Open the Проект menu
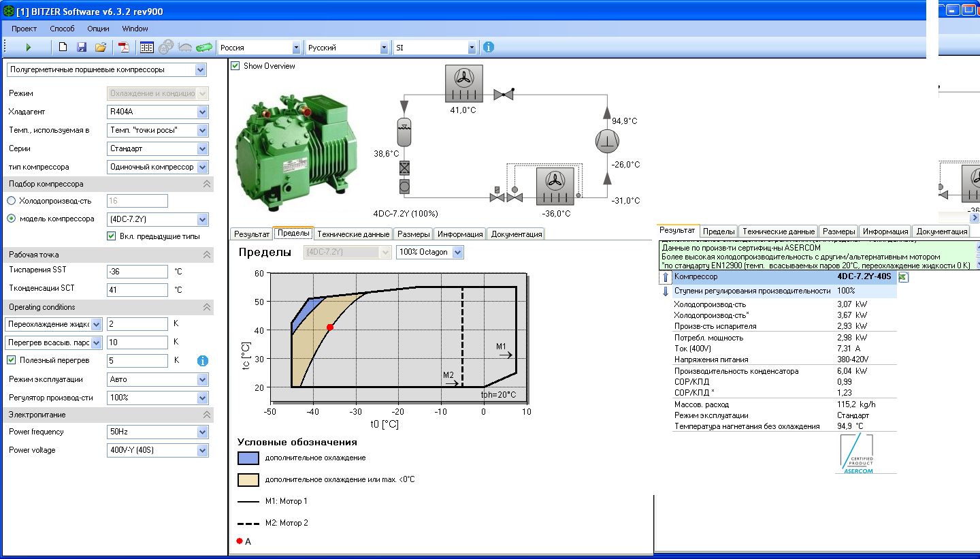The image size is (980, 559). 24,29
